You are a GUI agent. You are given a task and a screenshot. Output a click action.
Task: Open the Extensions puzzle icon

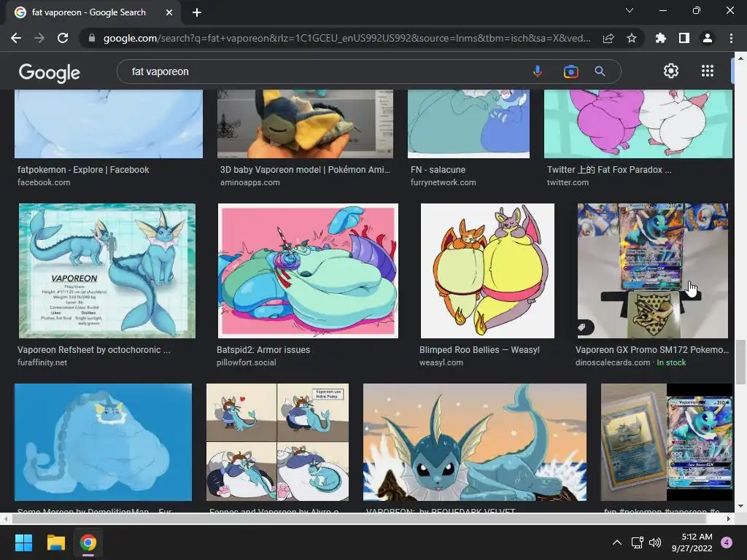tap(661, 38)
